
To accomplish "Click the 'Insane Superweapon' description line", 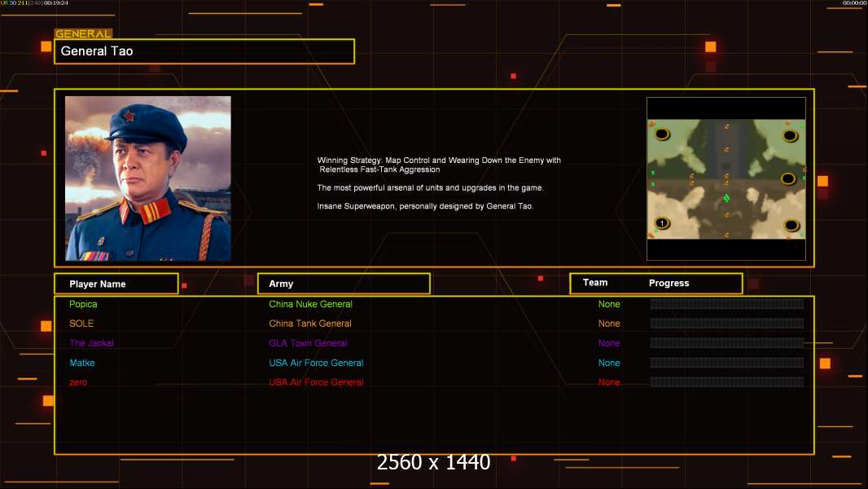I will click(425, 206).
